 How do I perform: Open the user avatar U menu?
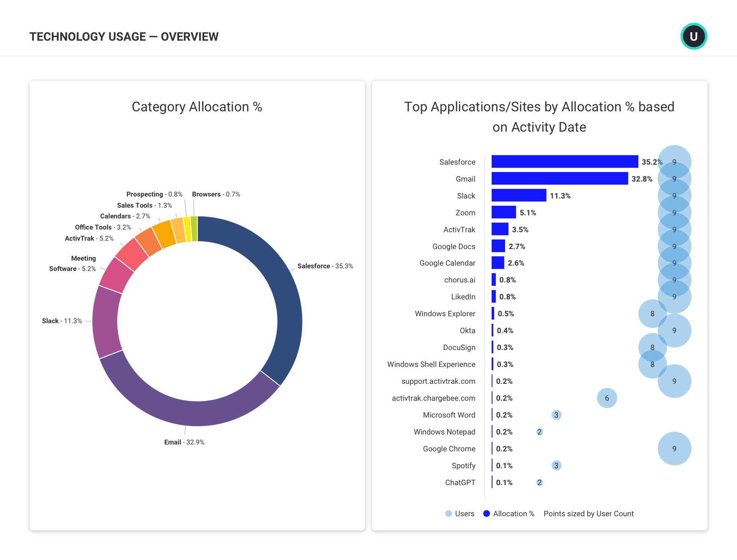point(694,36)
